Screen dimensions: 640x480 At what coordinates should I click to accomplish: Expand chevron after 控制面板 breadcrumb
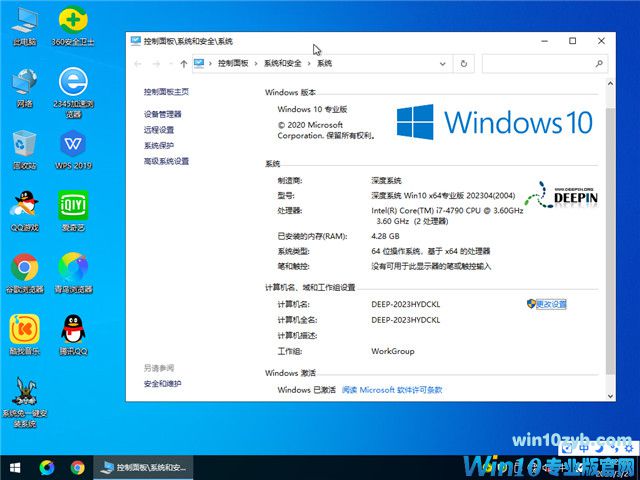(256, 63)
